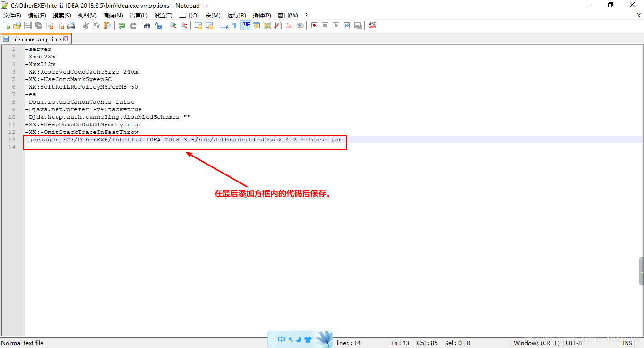Image resolution: width=644 pixels, height=348 pixels.
Task: Create a new document with New icon
Action: point(6,25)
